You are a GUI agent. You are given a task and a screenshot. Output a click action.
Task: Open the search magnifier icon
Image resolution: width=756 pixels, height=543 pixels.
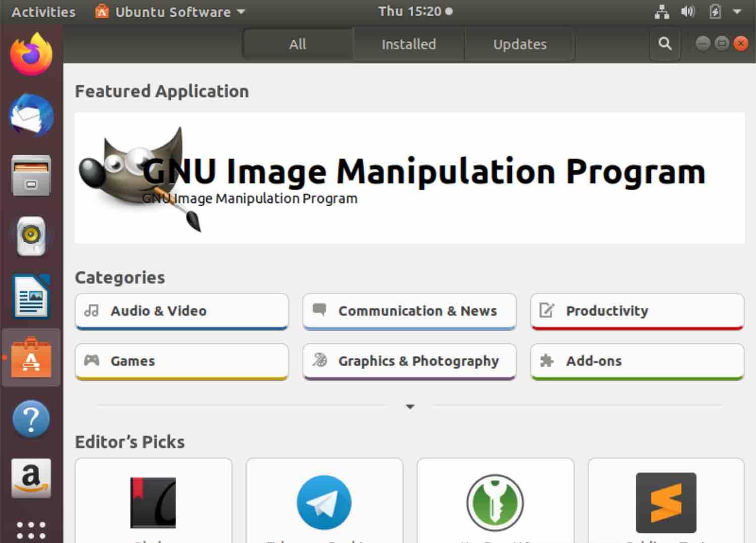pyautogui.click(x=665, y=44)
